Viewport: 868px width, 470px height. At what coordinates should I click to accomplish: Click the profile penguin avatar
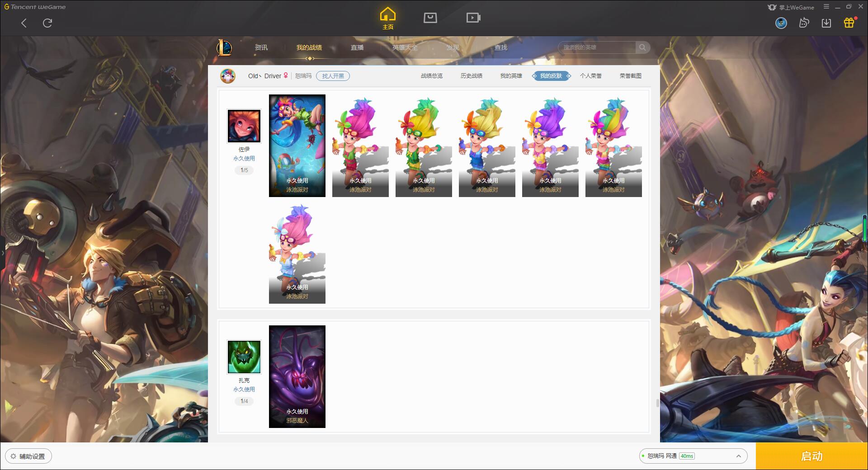(x=228, y=76)
